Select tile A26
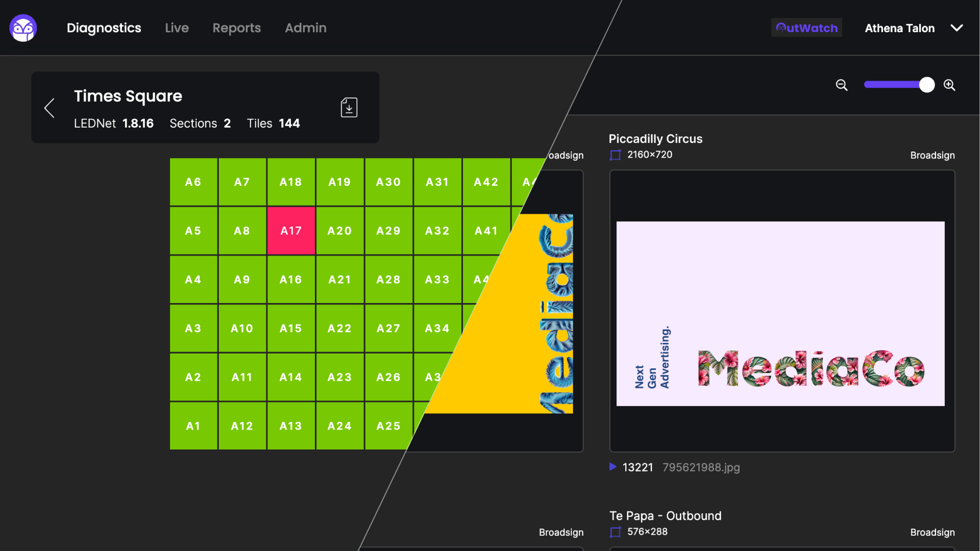This screenshot has width=980, height=551. point(388,377)
